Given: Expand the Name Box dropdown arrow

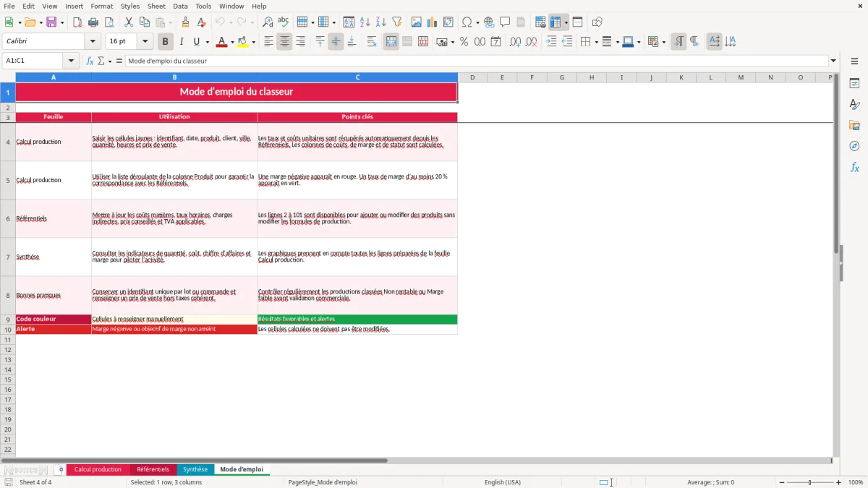Looking at the screenshot, I should tap(71, 61).
